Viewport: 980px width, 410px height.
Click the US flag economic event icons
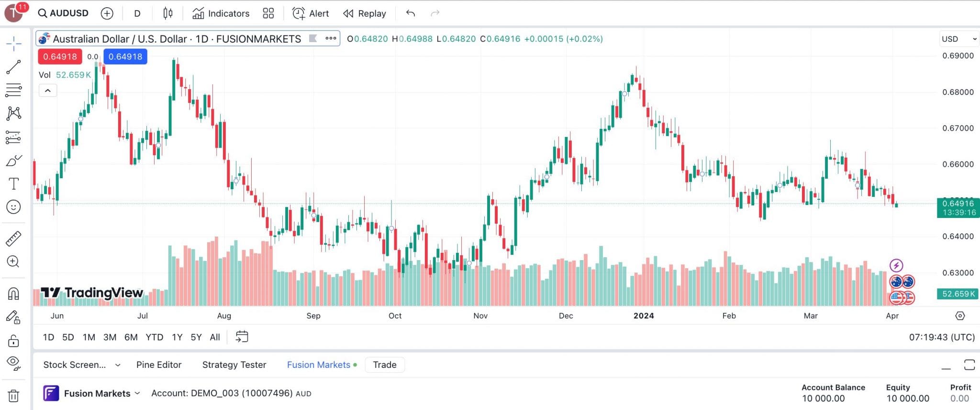pyautogui.click(x=902, y=298)
